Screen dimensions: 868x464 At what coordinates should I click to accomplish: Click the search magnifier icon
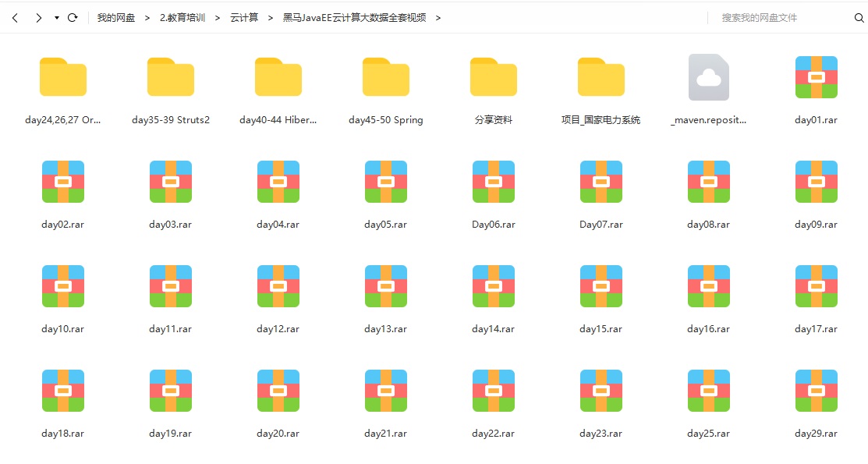(x=859, y=18)
